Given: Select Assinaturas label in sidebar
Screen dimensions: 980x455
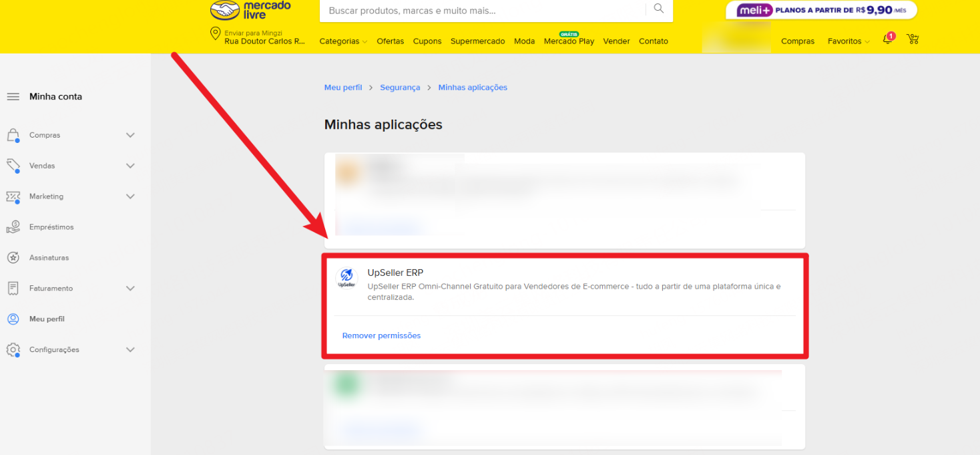Looking at the screenshot, I should [x=49, y=258].
